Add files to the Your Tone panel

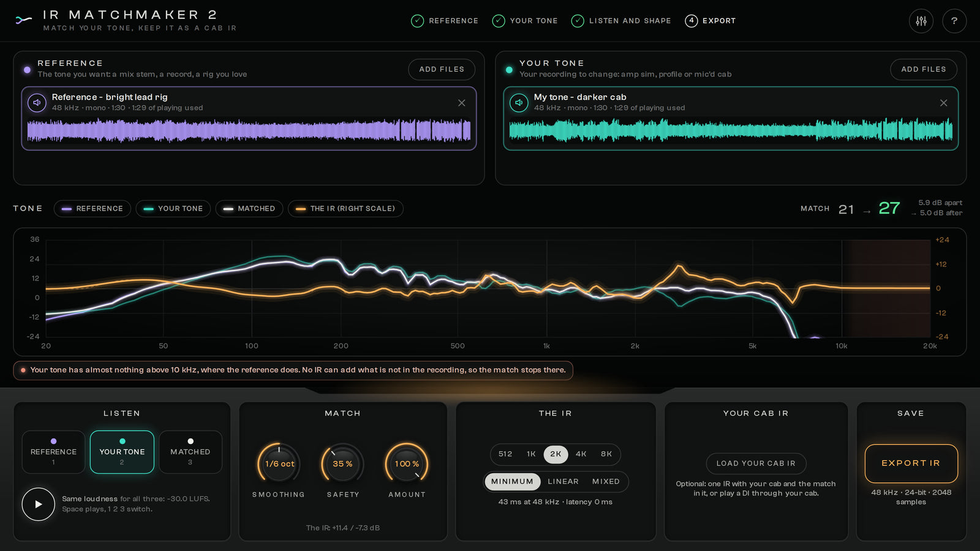tap(924, 69)
